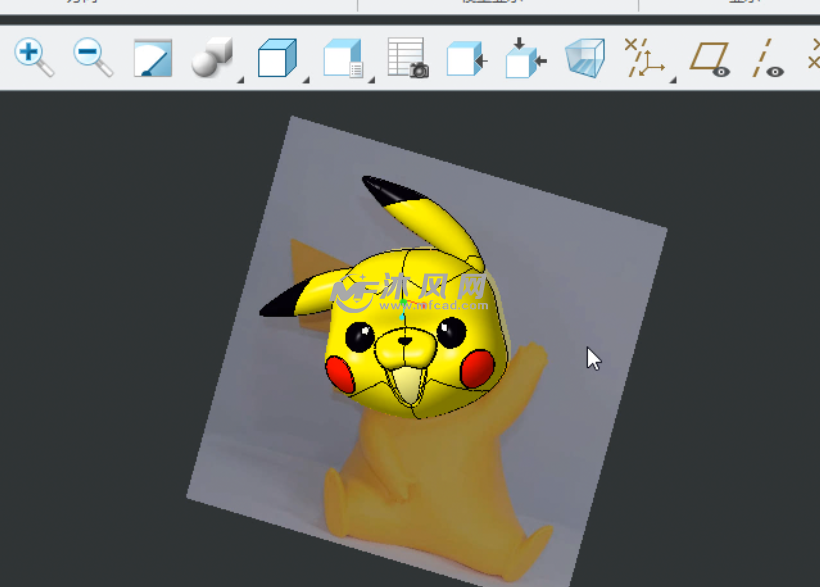Toggle axis display visibility icon
This screenshot has width=820, height=587.
pos(768,58)
